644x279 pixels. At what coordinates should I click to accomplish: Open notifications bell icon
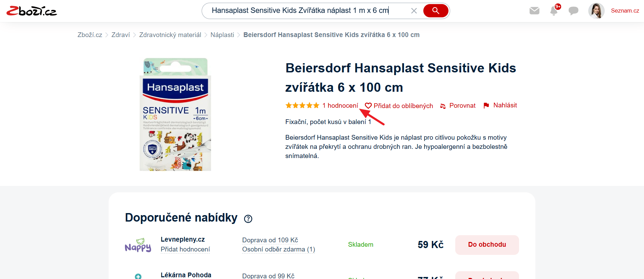click(554, 11)
